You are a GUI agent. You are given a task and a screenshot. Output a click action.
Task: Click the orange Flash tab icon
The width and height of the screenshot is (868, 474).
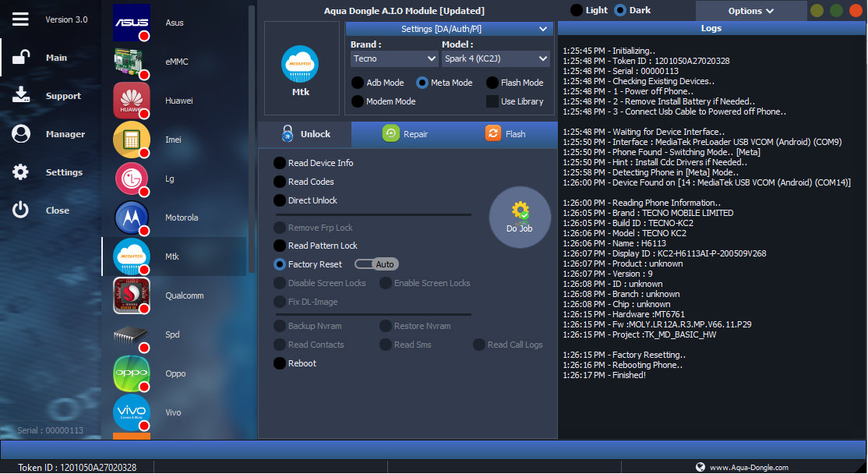(492, 133)
